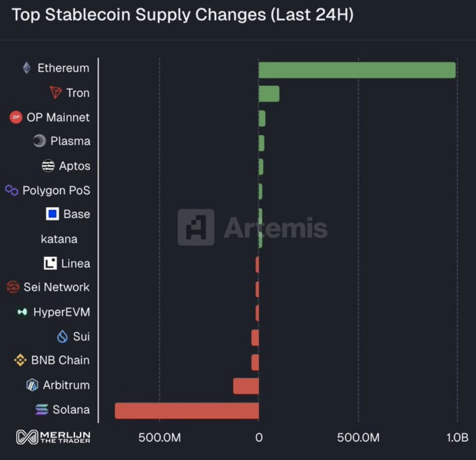Click the HyperEVM green icon
This screenshot has height=460, width=476.
(x=22, y=312)
